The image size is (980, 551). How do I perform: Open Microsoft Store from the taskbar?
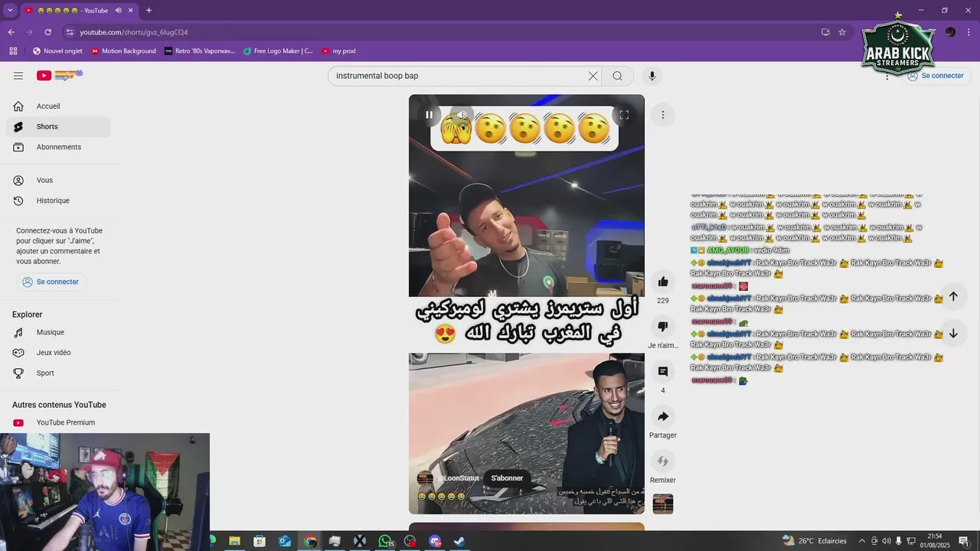pos(260,541)
